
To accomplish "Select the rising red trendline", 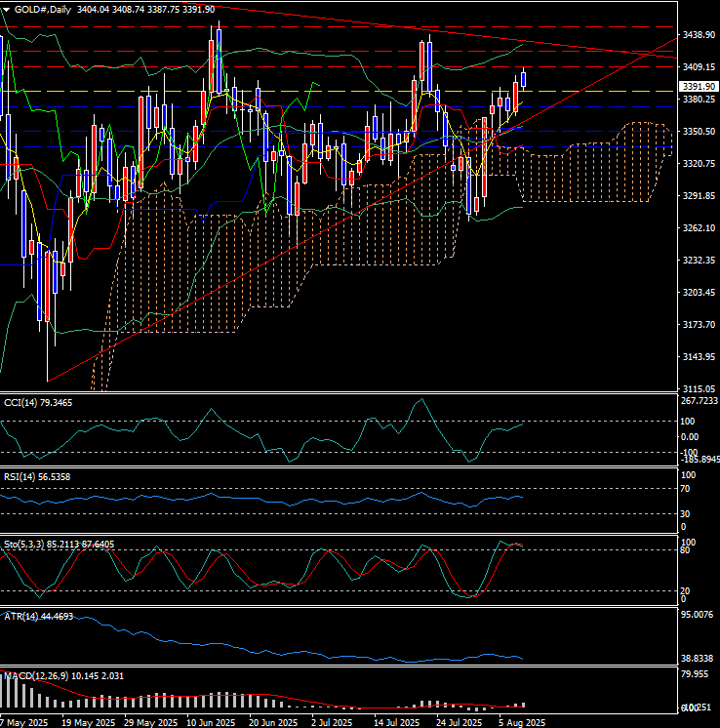I will [x=362, y=210].
